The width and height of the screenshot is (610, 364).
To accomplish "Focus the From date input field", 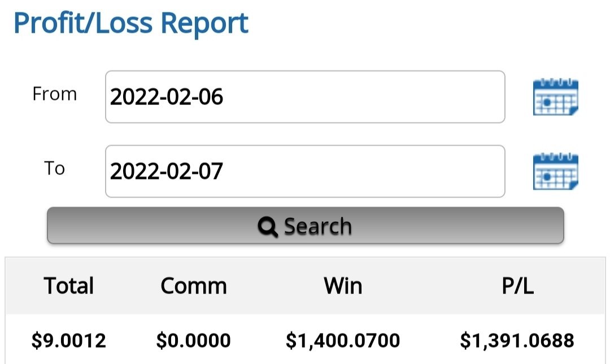I will (x=305, y=97).
